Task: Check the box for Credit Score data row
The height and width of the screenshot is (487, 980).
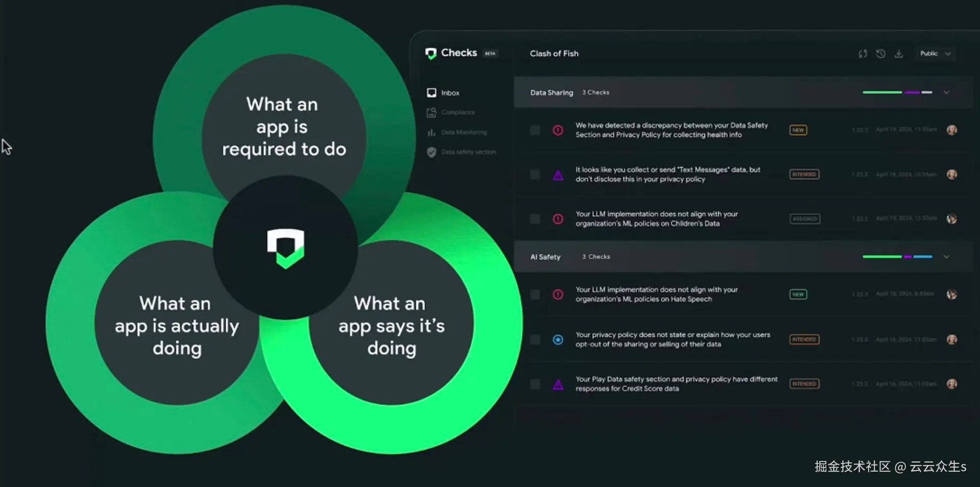Action: pos(535,384)
